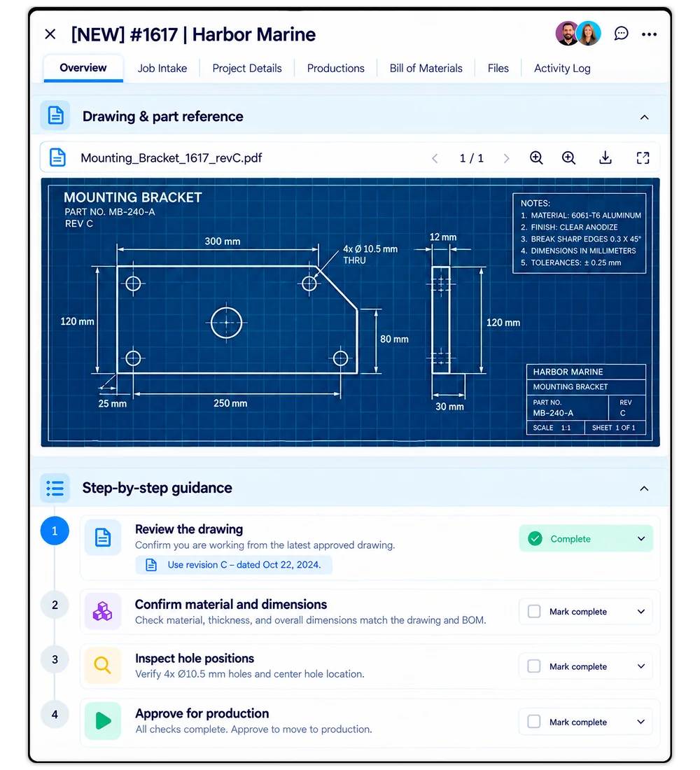The width and height of the screenshot is (700, 770).
Task: Click the male team member avatar
Action: coord(567,34)
